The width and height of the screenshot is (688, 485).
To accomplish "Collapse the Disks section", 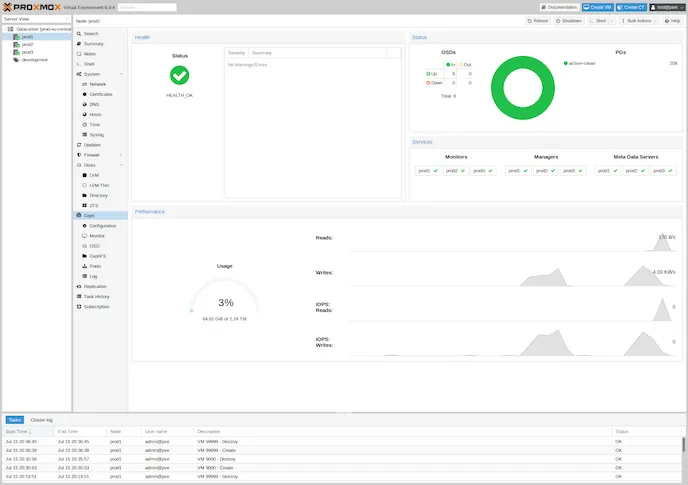I will point(122,165).
